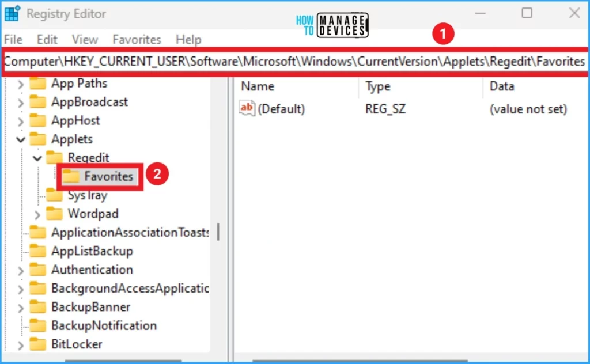Select the SysTray key label
590x364 pixels.
pyautogui.click(x=88, y=195)
